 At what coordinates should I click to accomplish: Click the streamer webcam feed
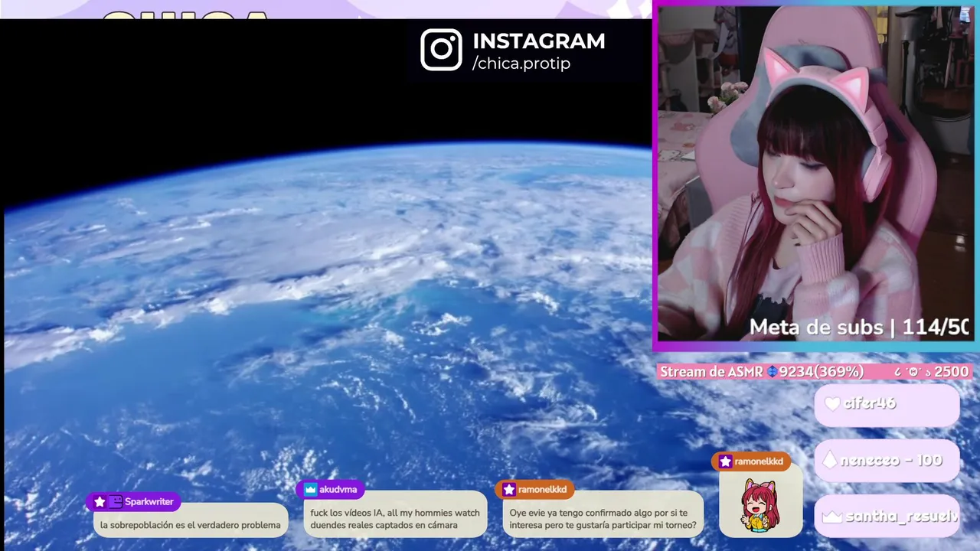pyautogui.click(x=816, y=174)
